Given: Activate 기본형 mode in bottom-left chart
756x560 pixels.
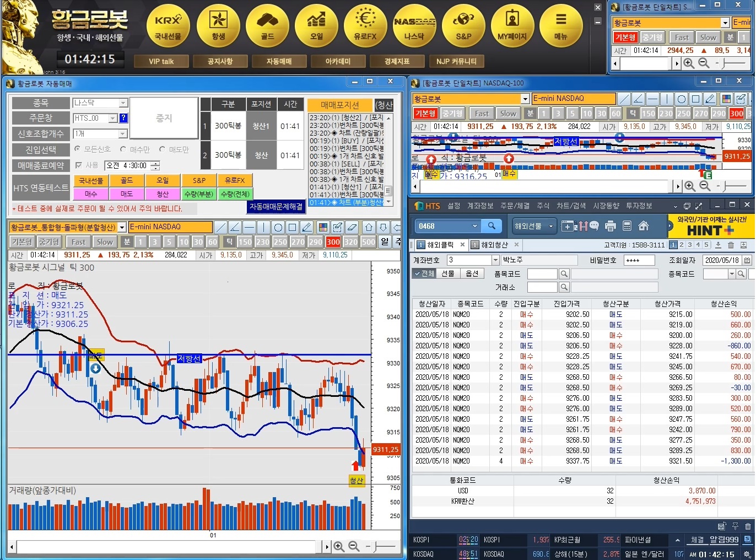Looking at the screenshot, I should (22, 241).
